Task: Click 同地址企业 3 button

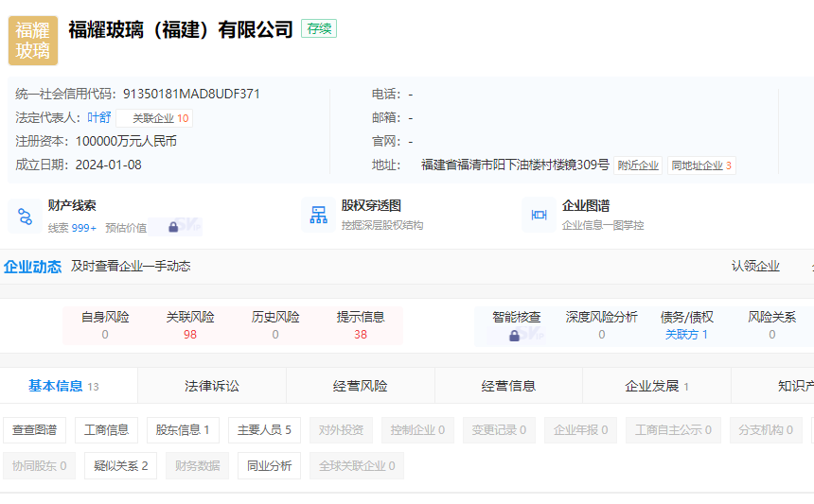Action: pyautogui.click(x=701, y=165)
